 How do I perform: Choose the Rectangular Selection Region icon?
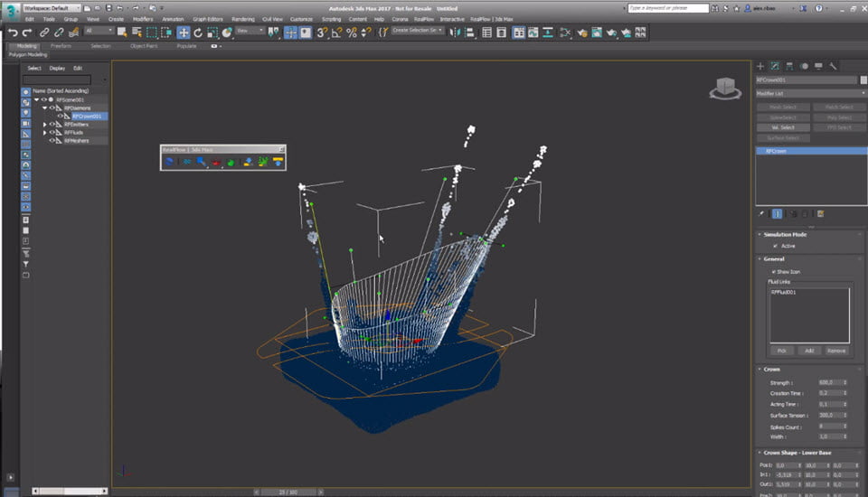tap(152, 33)
